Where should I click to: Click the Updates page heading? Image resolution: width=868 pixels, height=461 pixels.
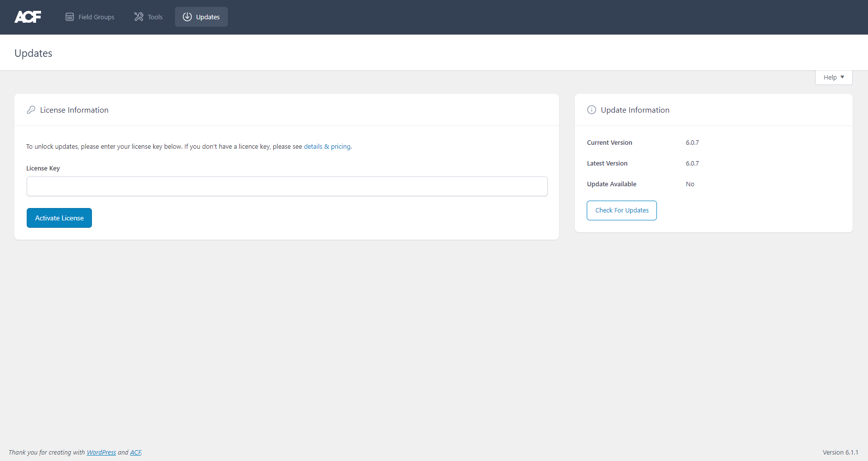(33, 53)
